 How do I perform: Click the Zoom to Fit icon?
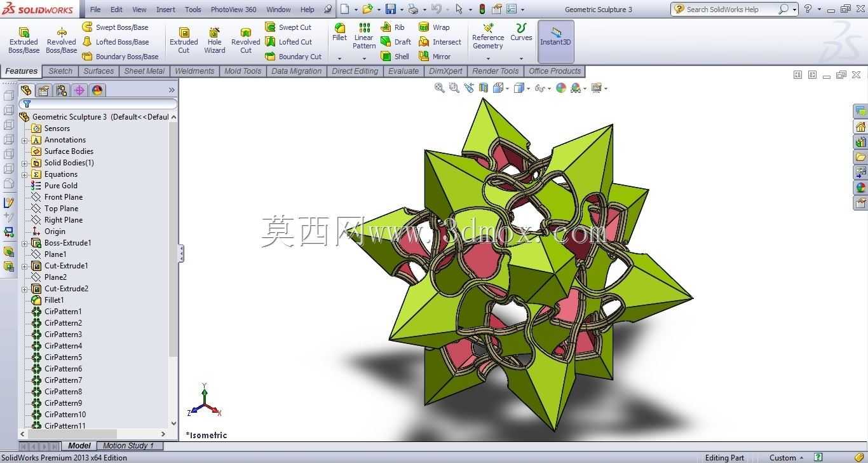point(439,88)
